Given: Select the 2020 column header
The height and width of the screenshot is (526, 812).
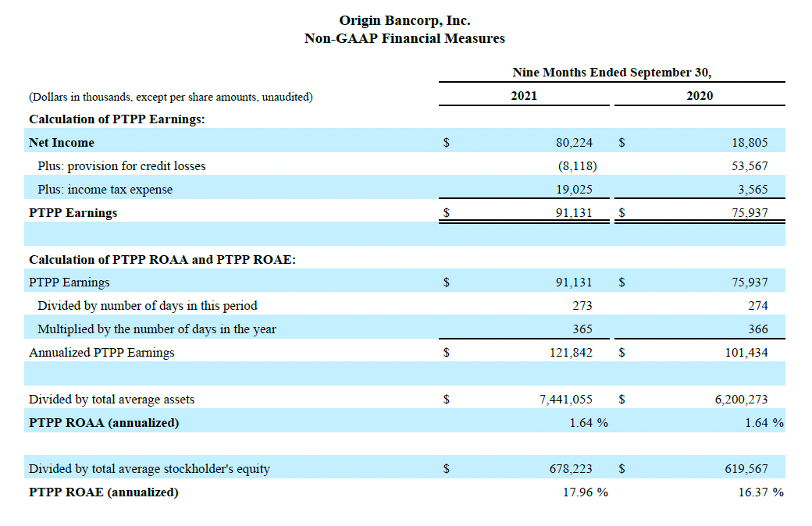Looking at the screenshot, I should pyautogui.click(x=700, y=96).
